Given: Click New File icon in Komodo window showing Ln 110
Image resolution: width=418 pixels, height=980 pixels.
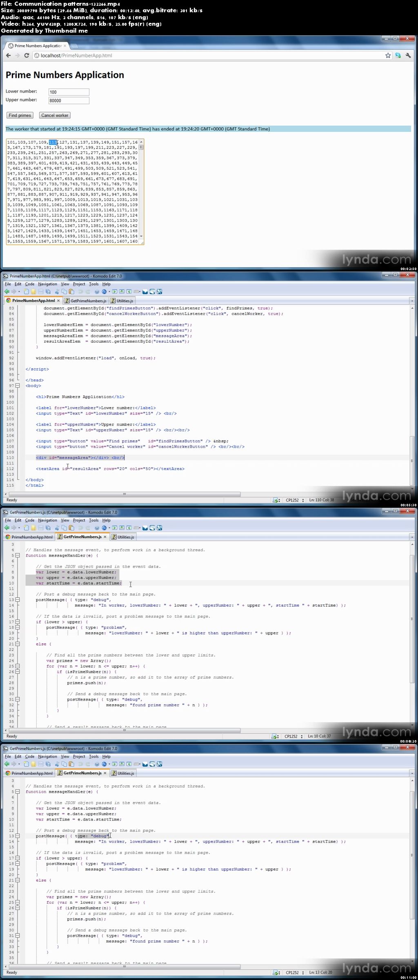Looking at the screenshot, I should coord(26,291).
